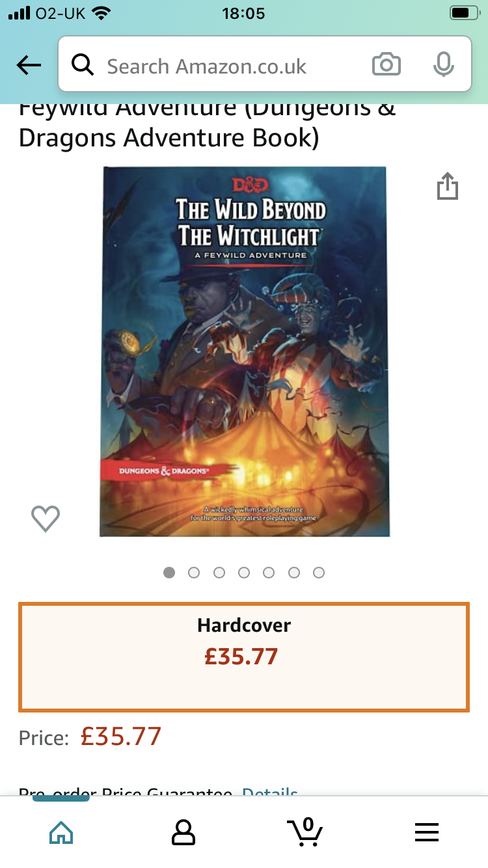Image resolution: width=488 pixels, height=868 pixels.
Task: Select the second image carousel dot
Action: 194,573
